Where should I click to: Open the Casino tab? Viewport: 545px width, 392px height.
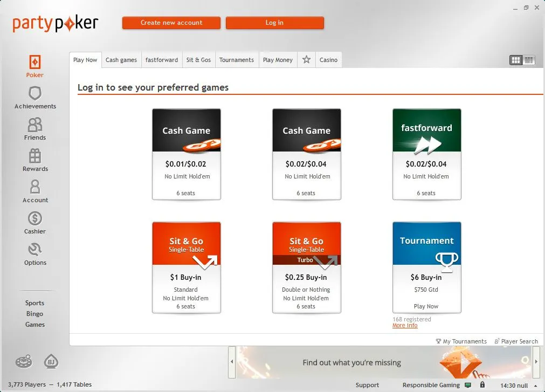tap(328, 60)
